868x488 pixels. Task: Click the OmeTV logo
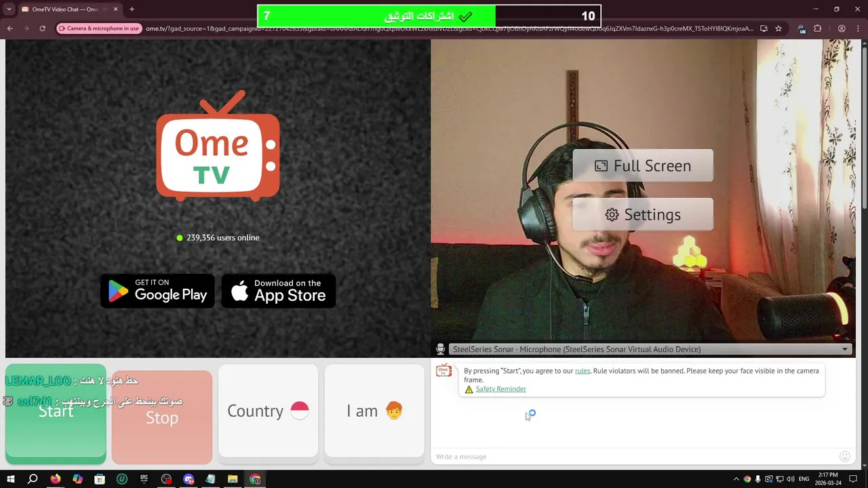pos(218,146)
